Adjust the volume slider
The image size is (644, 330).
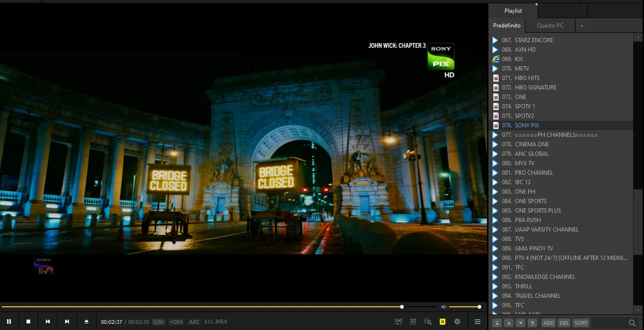coord(464,307)
